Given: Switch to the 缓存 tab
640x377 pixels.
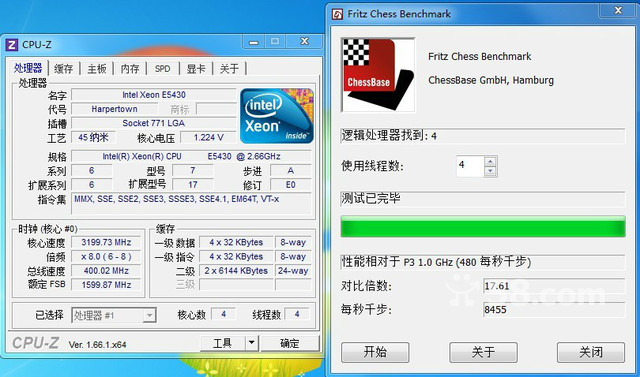Looking at the screenshot, I should pos(64,69).
